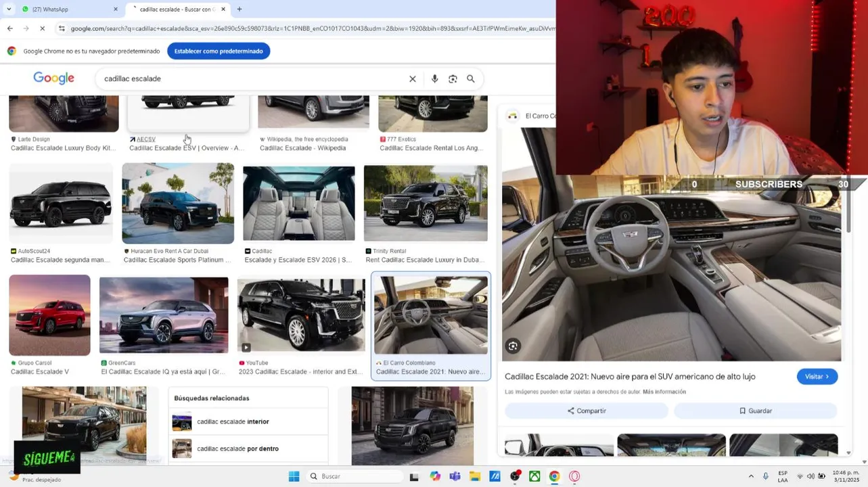Viewport: 868px width, 487px height.
Task: Open Microsoft Teams from the taskbar
Action: tap(455, 476)
